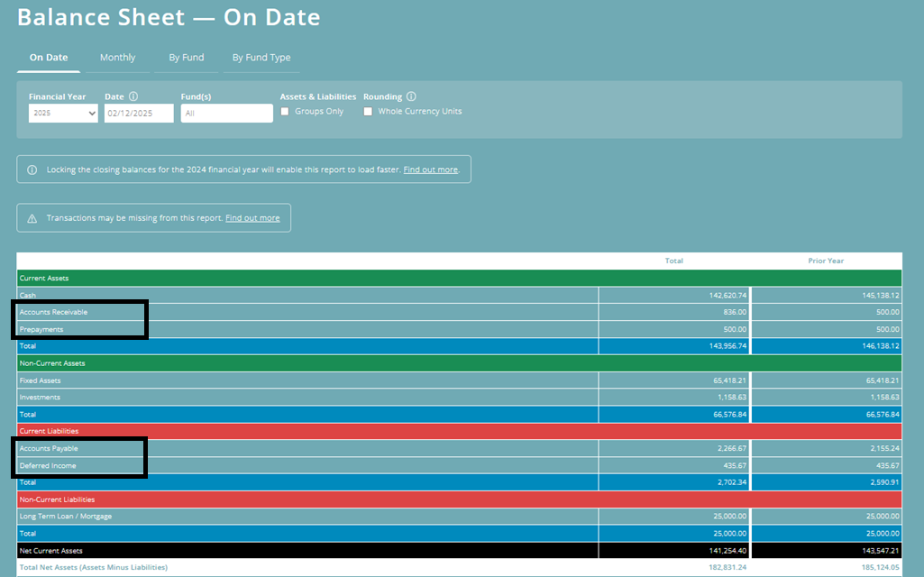Switch to the On Date tab
Image resolution: width=924 pixels, height=577 pixels.
tap(49, 58)
